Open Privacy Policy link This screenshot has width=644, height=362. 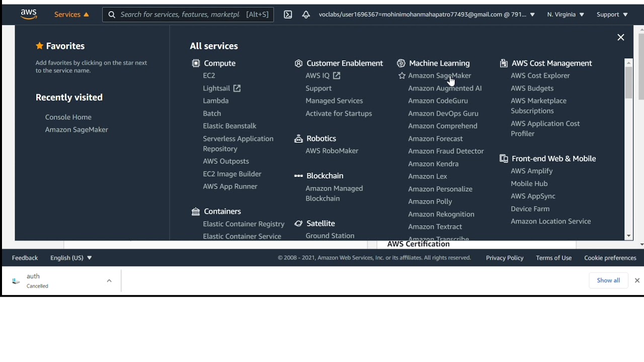pyautogui.click(x=505, y=258)
